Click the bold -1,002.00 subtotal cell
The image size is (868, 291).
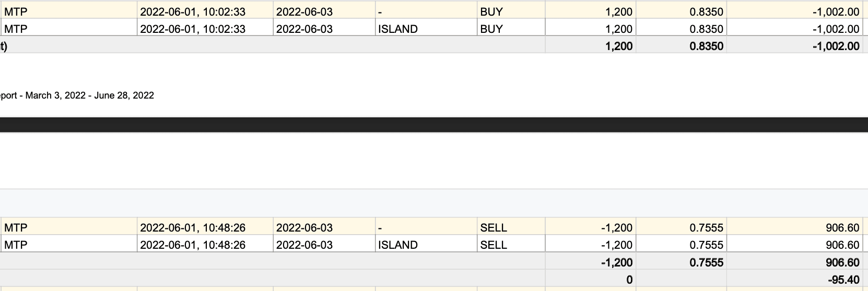pos(836,46)
